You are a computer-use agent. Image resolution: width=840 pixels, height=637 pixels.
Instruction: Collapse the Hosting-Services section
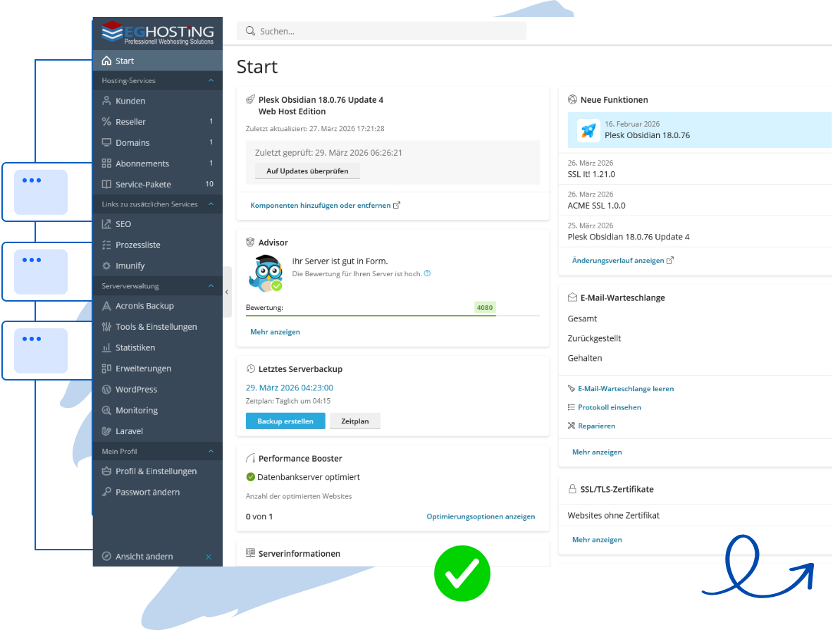[210, 80]
